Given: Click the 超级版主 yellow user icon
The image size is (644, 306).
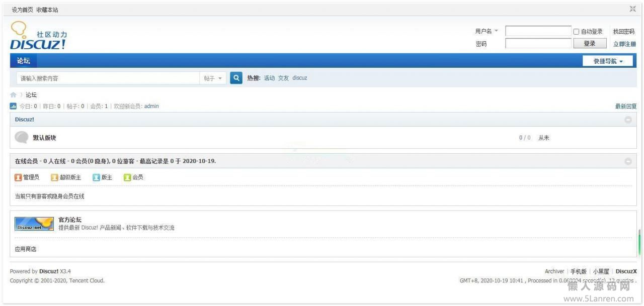Looking at the screenshot, I should pos(55,177).
